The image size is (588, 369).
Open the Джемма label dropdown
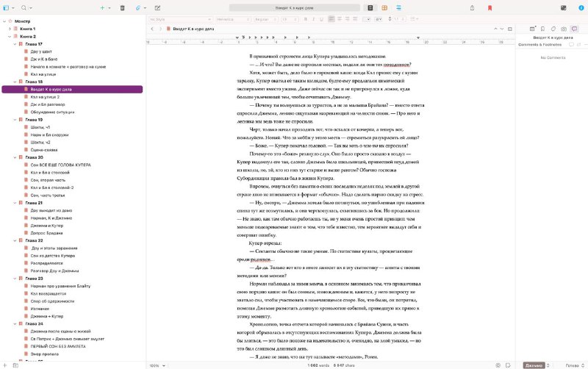point(537,365)
